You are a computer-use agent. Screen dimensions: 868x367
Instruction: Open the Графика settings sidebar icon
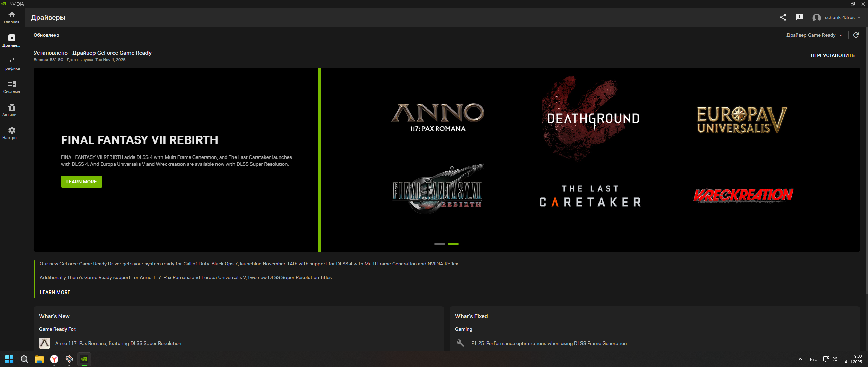click(x=12, y=64)
